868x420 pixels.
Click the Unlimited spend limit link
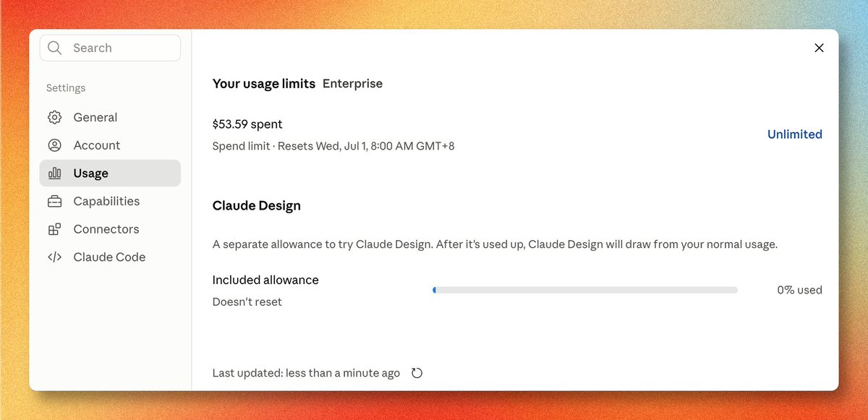tap(794, 134)
